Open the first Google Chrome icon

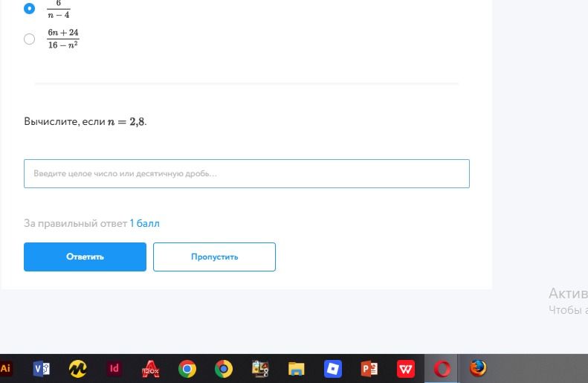[x=187, y=369]
